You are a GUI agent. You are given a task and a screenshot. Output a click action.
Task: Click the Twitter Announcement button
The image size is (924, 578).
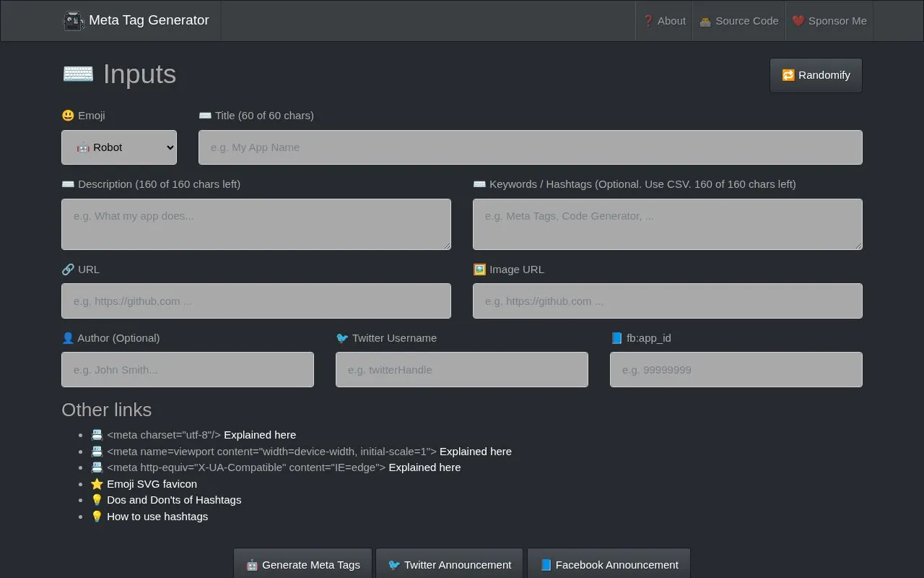pyautogui.click(x=450, y=564)
